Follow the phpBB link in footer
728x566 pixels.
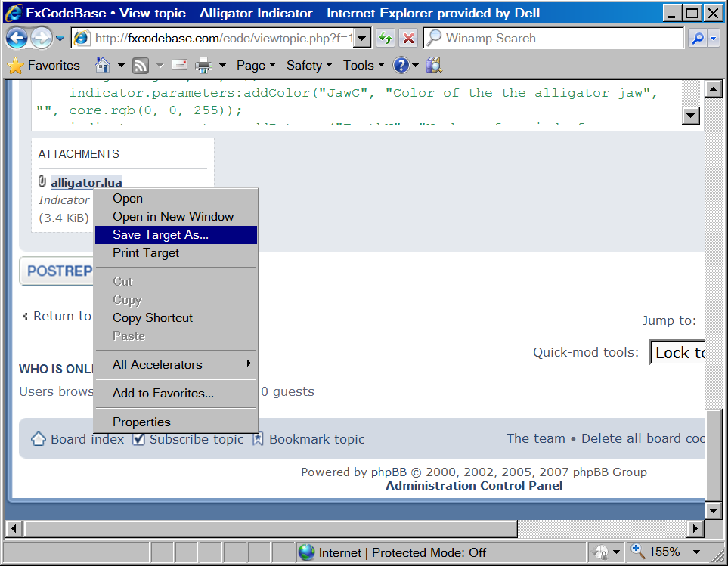[389, 472]
